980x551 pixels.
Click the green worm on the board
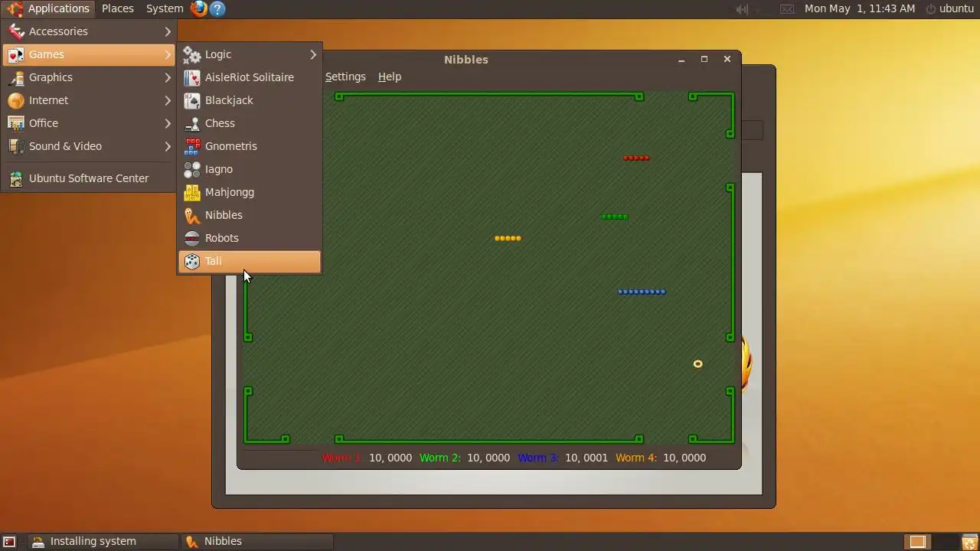tap(615, 217)
